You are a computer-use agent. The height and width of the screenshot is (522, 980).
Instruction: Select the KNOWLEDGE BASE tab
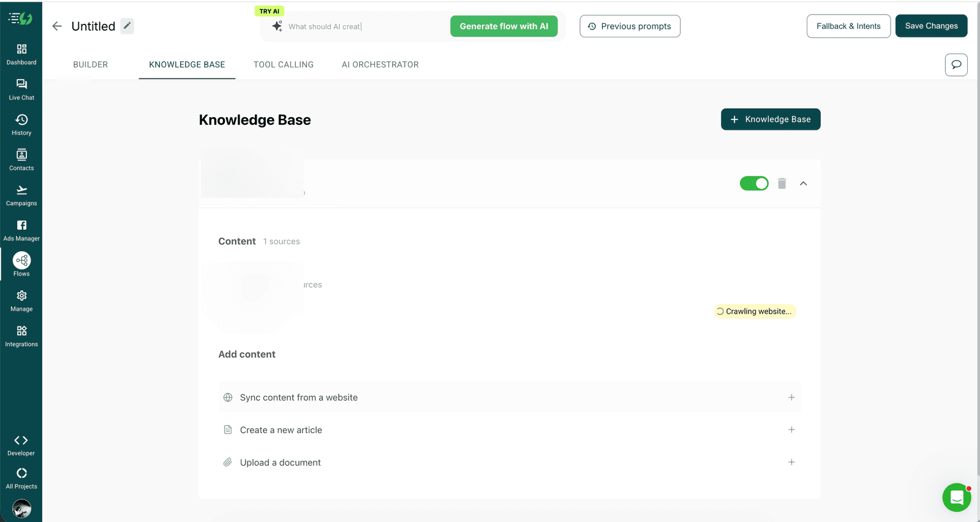pos(187,64)
